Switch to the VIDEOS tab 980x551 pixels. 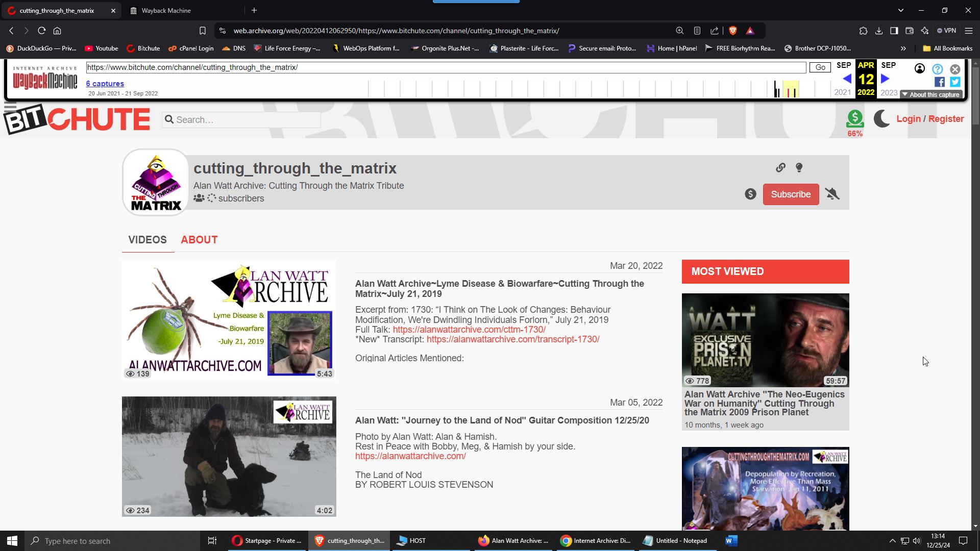point(148,240)
